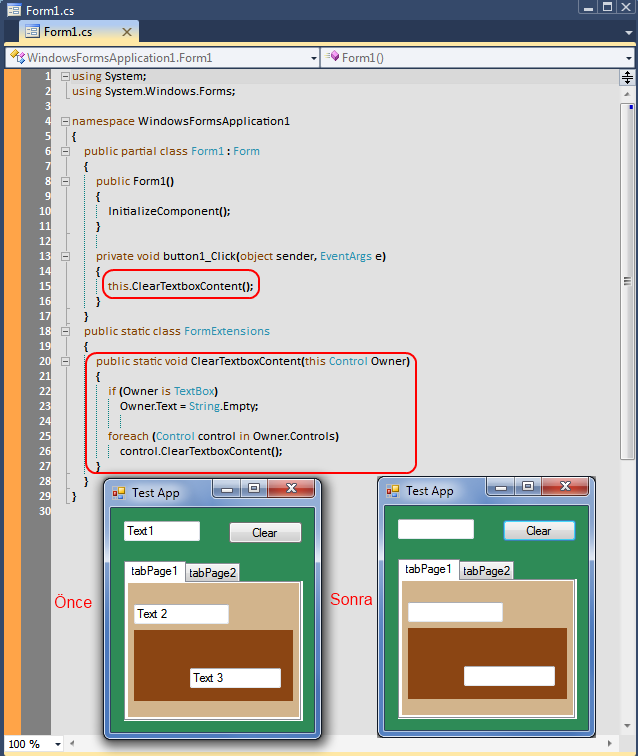Click the left Test App window icon
Screen dimensions: 638x756
(x=119, y=492)
